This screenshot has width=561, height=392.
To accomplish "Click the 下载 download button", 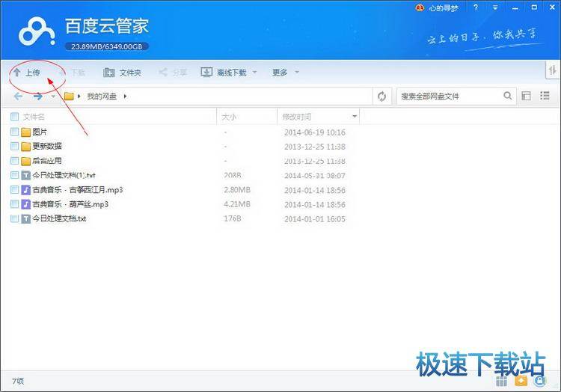I will pos(73,73).
